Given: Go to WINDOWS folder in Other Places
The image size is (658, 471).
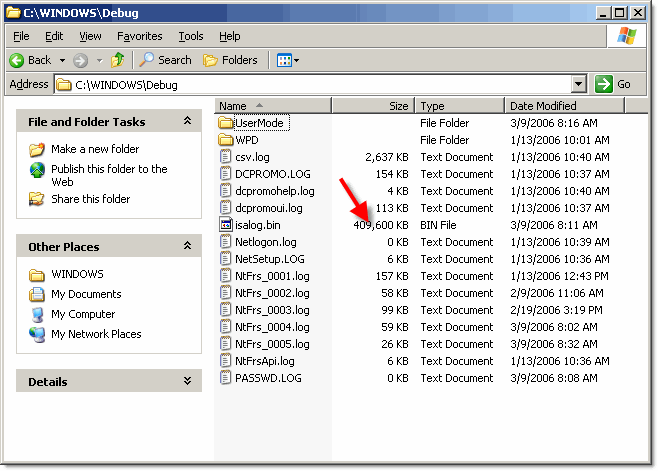Looking at the screenshot, I should (x=77, y=274).
